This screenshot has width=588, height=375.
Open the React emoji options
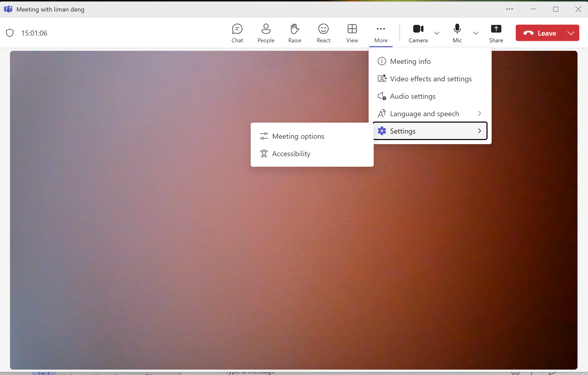[323, 33]
